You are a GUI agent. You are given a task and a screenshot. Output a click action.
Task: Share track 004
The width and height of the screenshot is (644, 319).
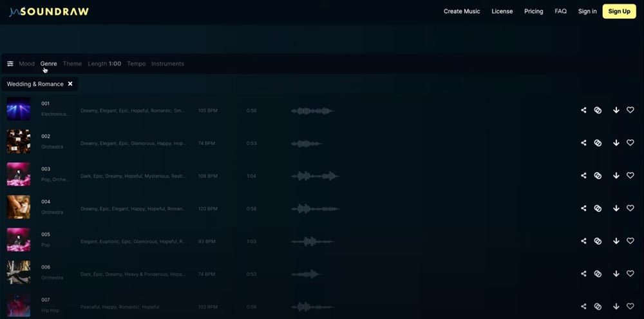coord(583,208)
